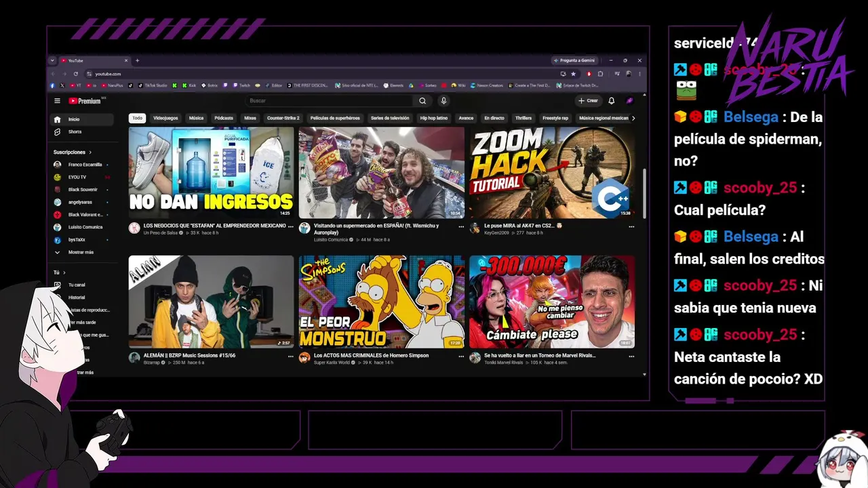The image size is (868, 488).
Task: Play the Spain supermarket video thumbnail
Action: coord(382,172)
